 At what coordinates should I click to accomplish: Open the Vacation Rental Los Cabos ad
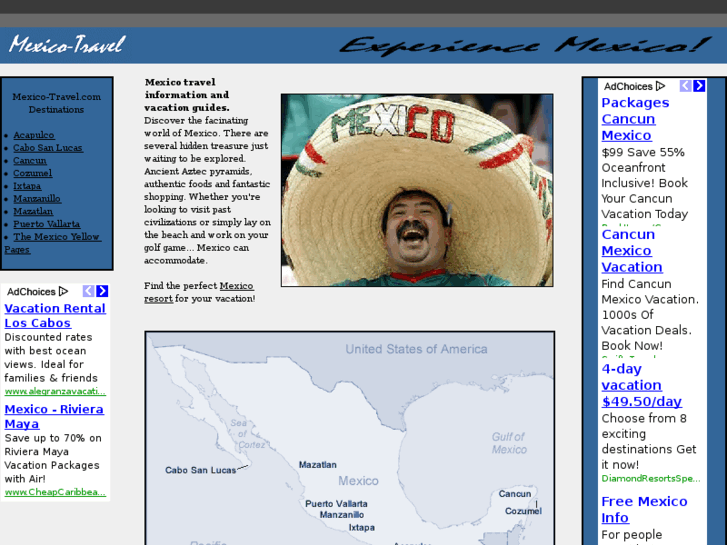(x=55, y=315)
